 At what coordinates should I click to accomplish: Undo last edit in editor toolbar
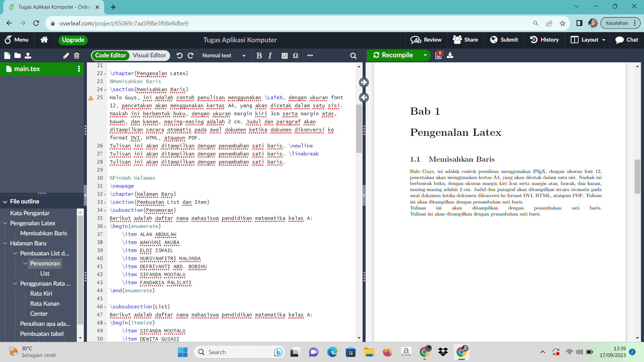point(179,56)
